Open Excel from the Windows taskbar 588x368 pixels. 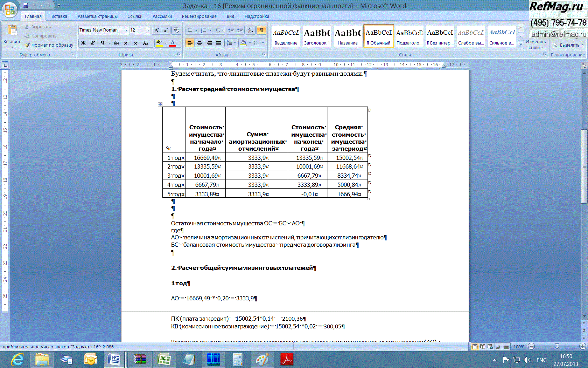pos(164,360)
